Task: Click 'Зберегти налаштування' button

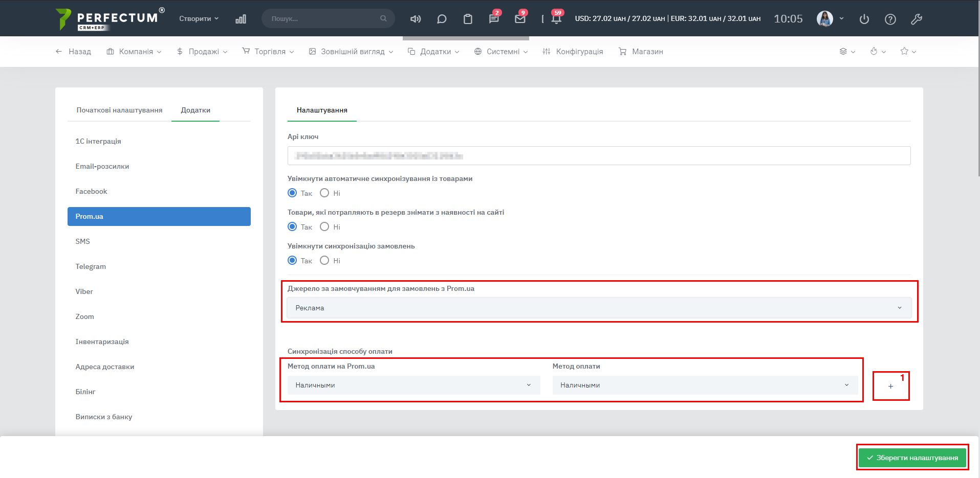Action: (912, 458)
